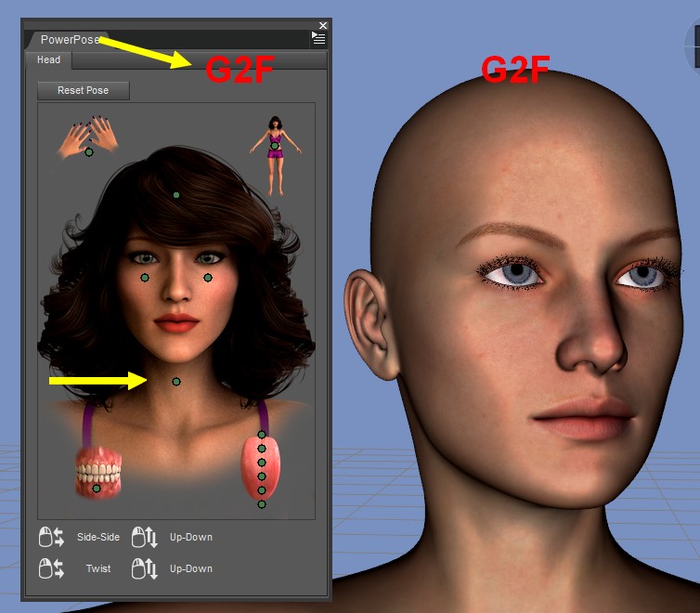This screenshot has height=613, width=700.
Task: Click the hands thumbnail image
Action: (88, 137)
